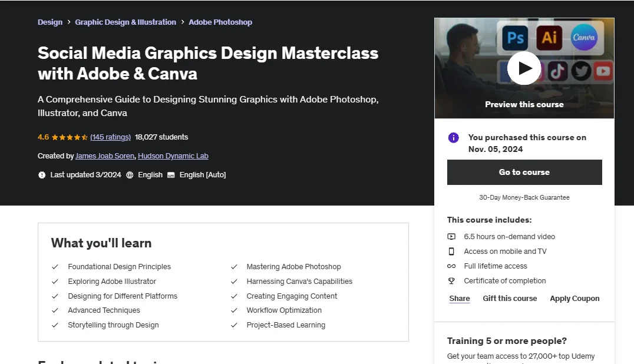The image size is (634, 364).
Task: Click the 18,027 students text
Action: coord(161,137)
